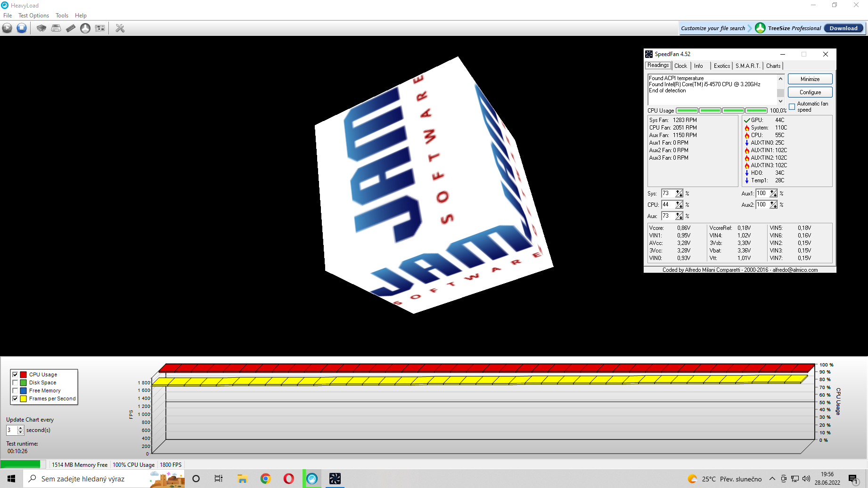The width and height of the screenshot is (868, 488).
Task: Click the SpeedFan Configure button
Action: coord(810,92)
